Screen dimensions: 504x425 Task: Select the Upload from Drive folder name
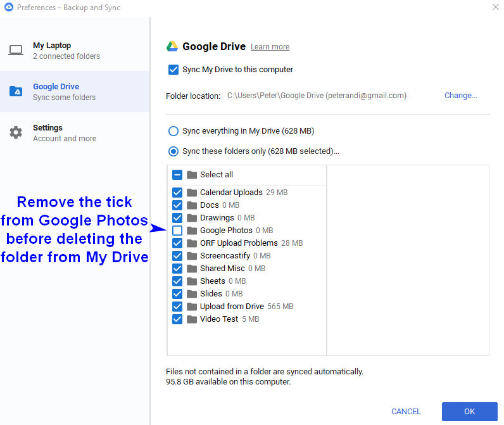tap(232, 307)
